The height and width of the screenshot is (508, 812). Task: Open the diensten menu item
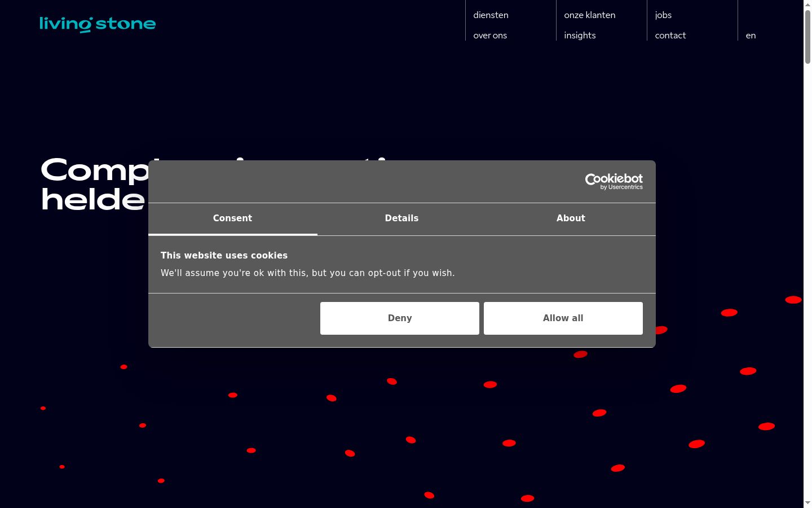tap(491, 15)
